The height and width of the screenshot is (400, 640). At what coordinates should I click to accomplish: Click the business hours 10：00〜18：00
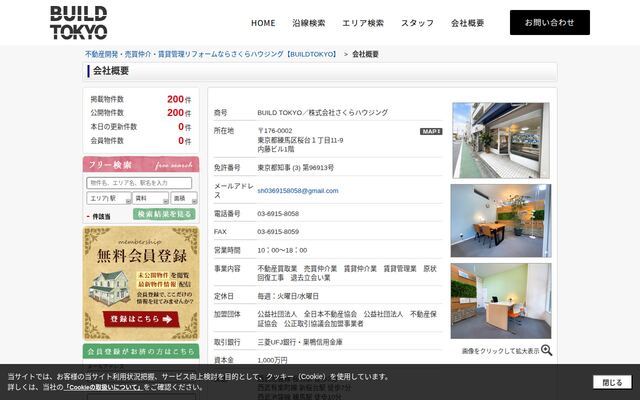coord(282,250)
